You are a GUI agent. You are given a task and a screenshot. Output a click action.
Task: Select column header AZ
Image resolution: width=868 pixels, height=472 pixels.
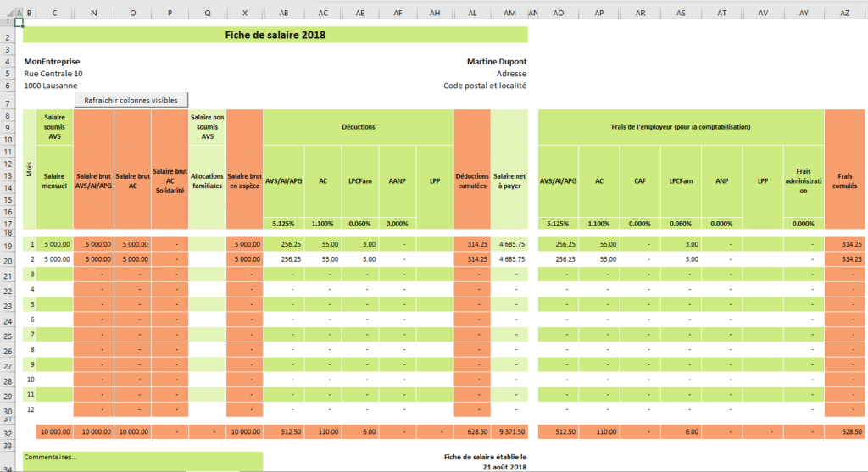tap(844, 13)
